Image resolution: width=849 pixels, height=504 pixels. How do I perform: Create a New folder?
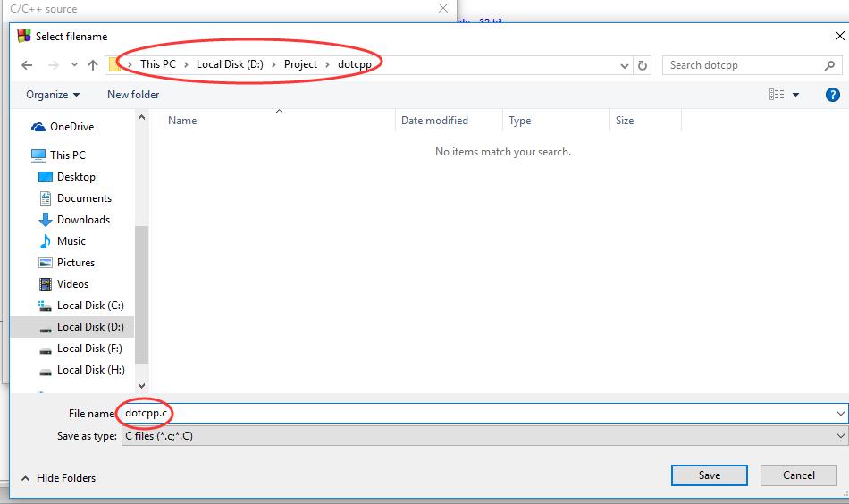point(133,95)
